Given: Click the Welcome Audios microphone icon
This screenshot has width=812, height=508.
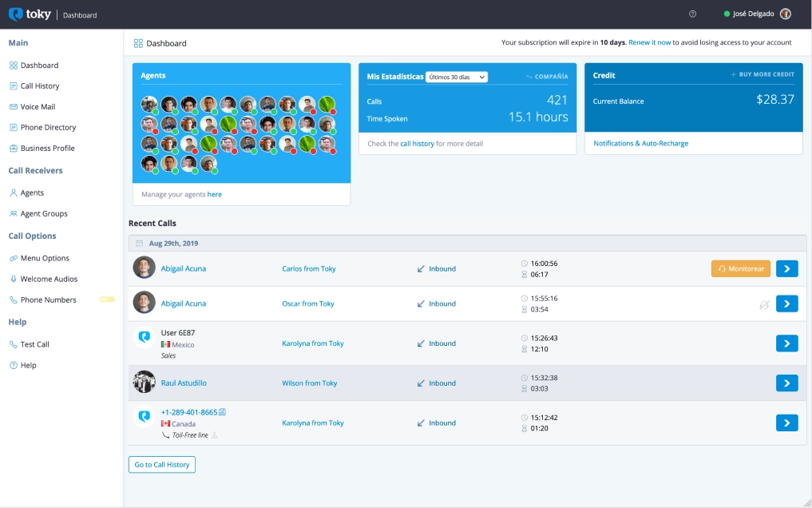Looking at the screenshot, I should pyautogui.click(x=14, y=280).
